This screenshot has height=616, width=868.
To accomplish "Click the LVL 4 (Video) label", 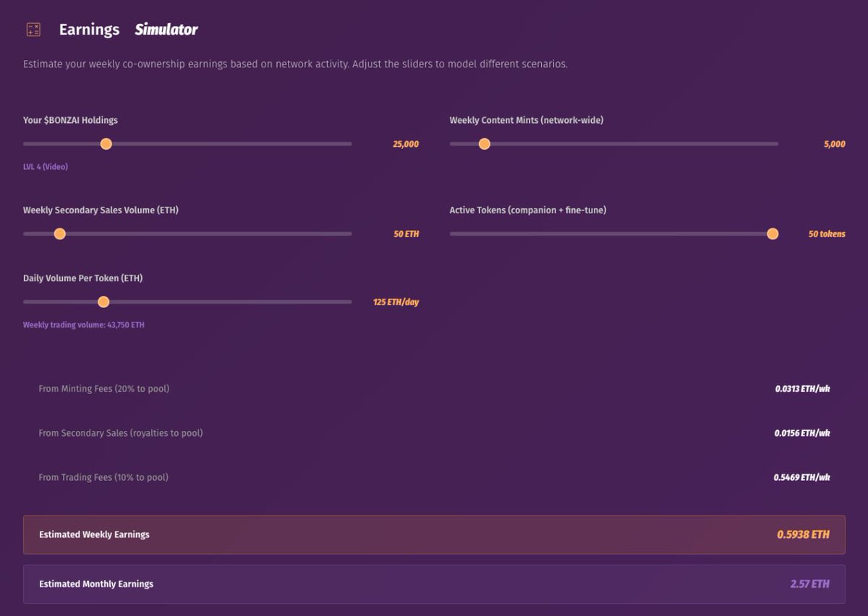I will coord(46,167).
